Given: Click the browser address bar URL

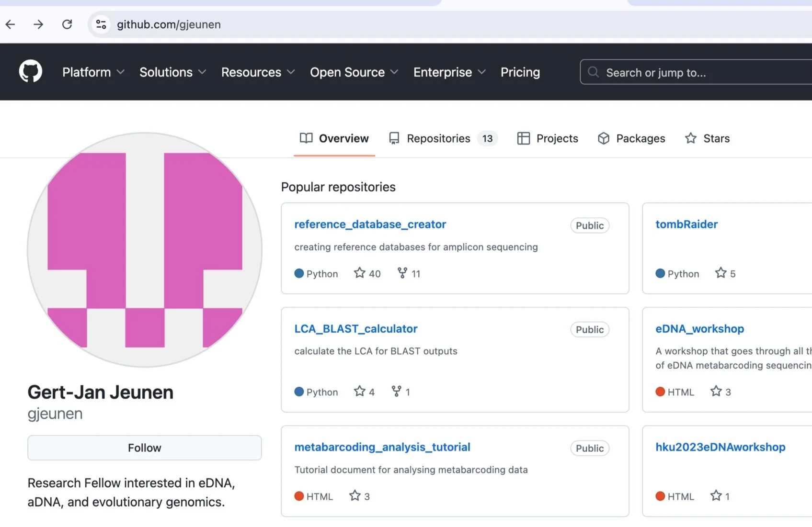Looking at the screenshot, I should (169, 24).
